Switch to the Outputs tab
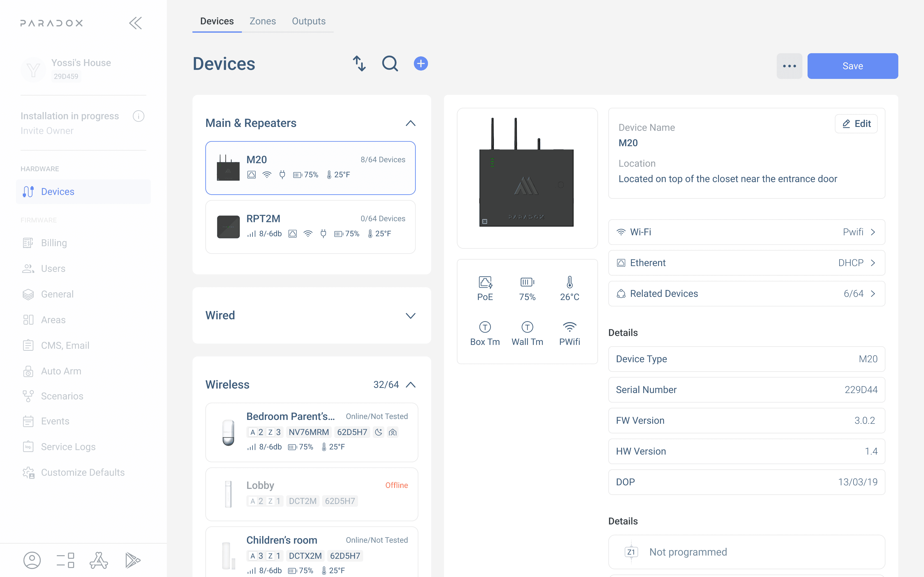Image resolution: width=924 pixels, height=577 pixels. pyautogui.click(x=309, y=21)
